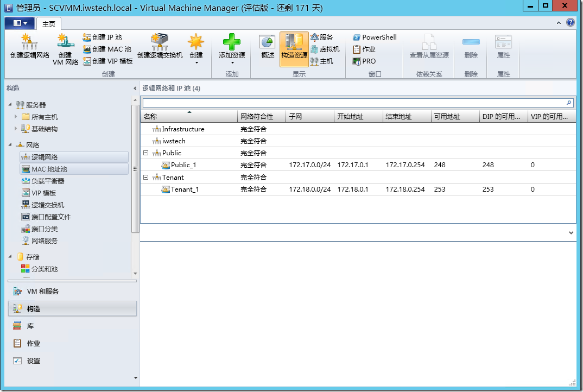Select the 主页 ribbon tab
Screen dimensions: 583x392
49,24
